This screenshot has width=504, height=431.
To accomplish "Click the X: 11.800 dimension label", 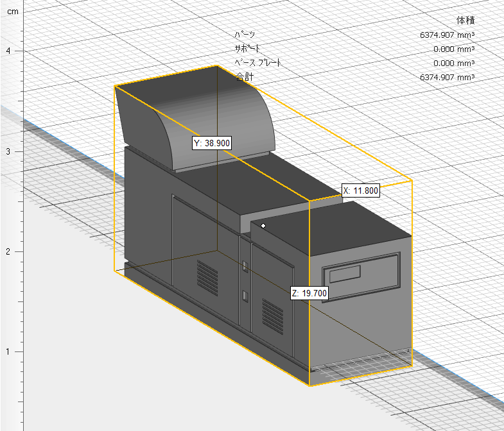I will [x=360, y=190].
